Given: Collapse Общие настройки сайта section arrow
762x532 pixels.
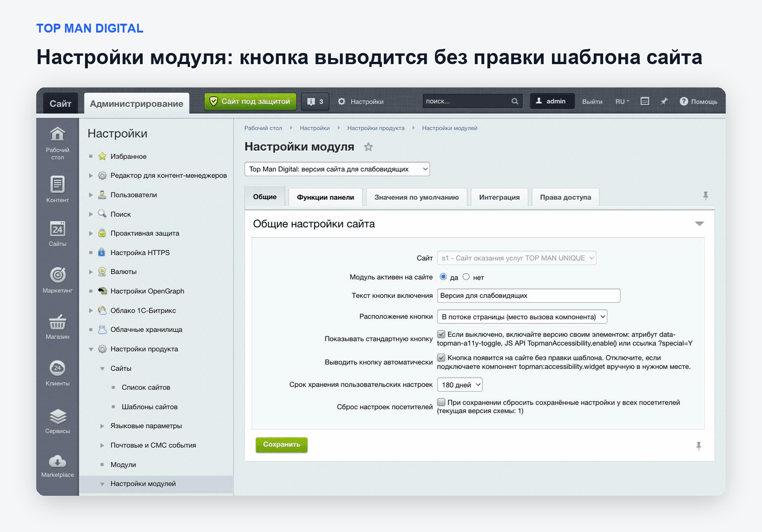Looking at the screenshot, I should [x=699, y=224].
